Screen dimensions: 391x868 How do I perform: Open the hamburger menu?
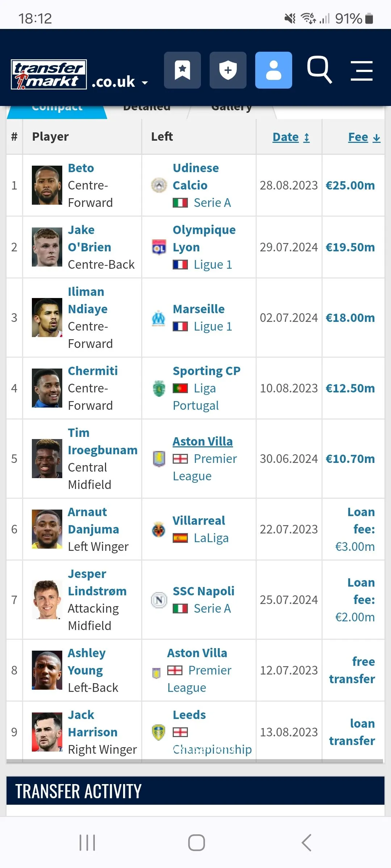[362, 71]
